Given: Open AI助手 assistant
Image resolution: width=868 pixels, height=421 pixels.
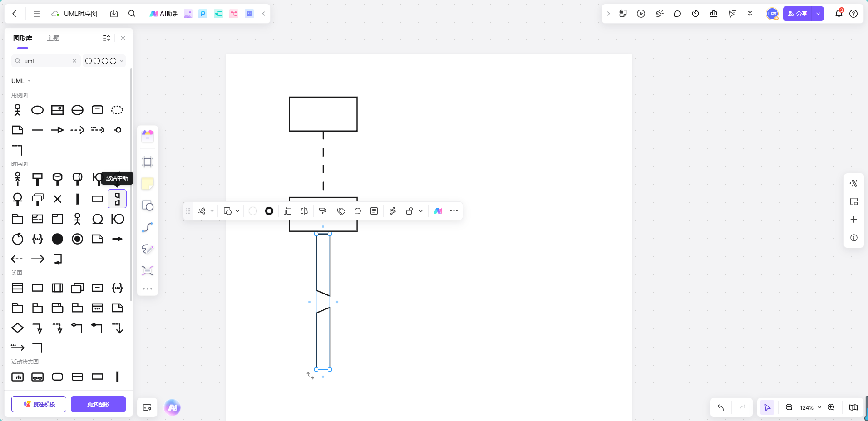Looking at the screenshot, I should click(163, 14).
